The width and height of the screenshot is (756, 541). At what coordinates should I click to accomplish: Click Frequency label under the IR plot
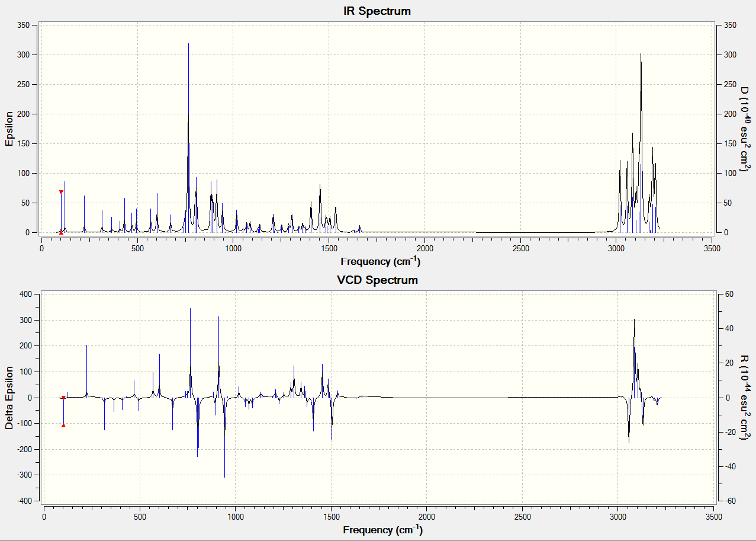pos(381,261)
